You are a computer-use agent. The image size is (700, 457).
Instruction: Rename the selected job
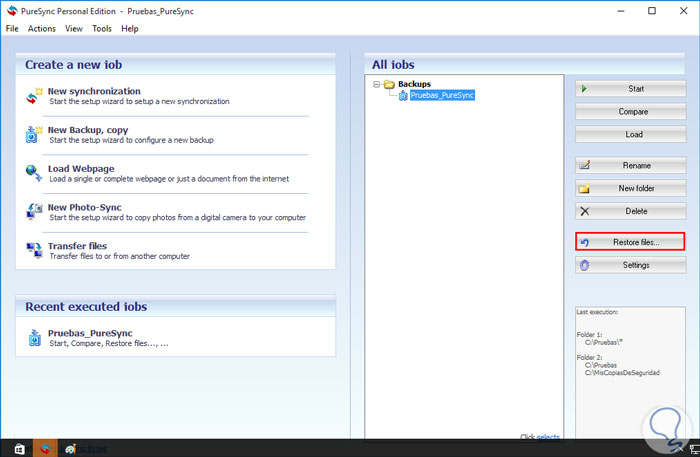point(630,166)
